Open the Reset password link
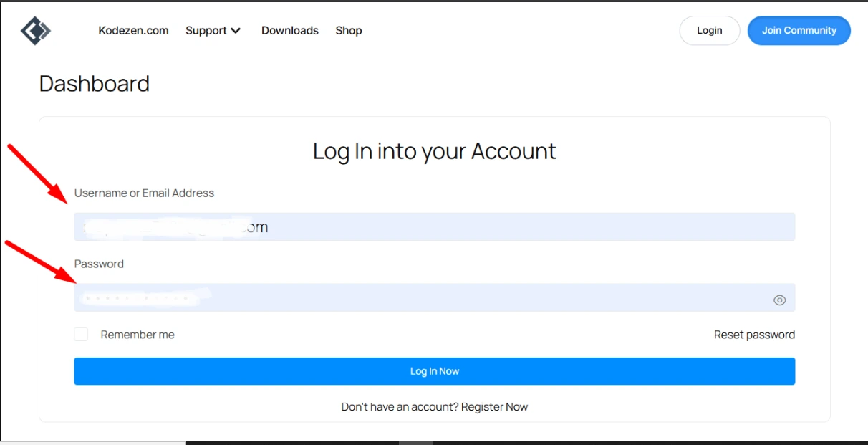The height and width of the screenshot is (445, 868). click(x=754, y=335)
